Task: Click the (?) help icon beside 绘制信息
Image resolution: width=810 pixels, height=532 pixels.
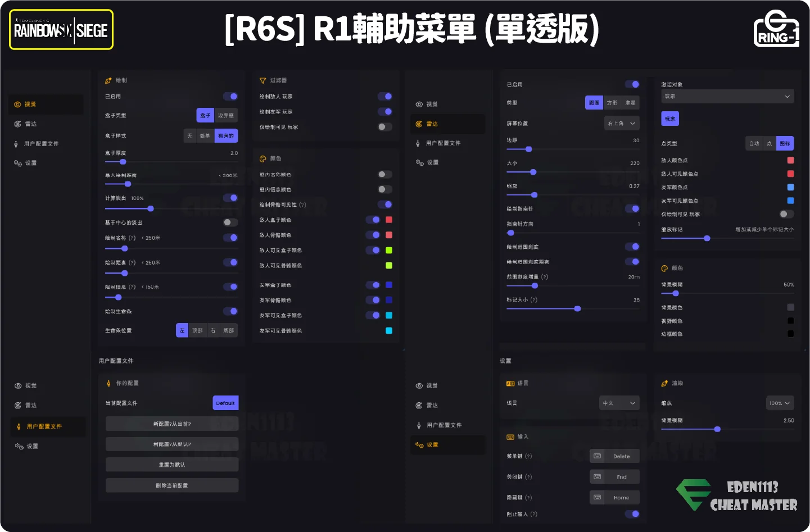Action: tap(132, 287)
